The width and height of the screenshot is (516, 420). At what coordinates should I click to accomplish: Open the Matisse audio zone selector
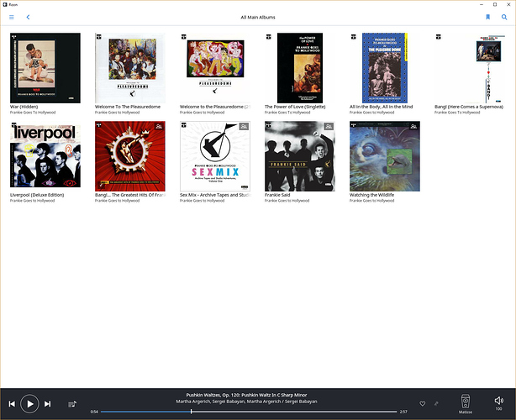click(x=465, y=404)
